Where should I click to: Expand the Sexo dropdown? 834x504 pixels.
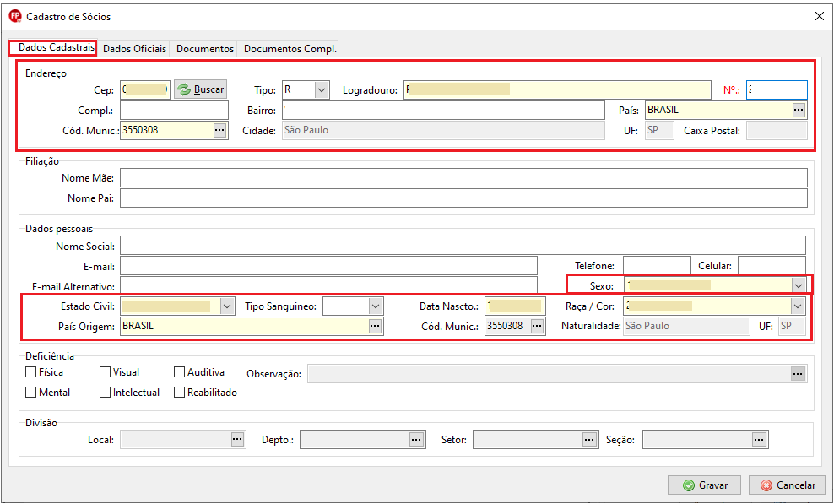click(798, 286)
